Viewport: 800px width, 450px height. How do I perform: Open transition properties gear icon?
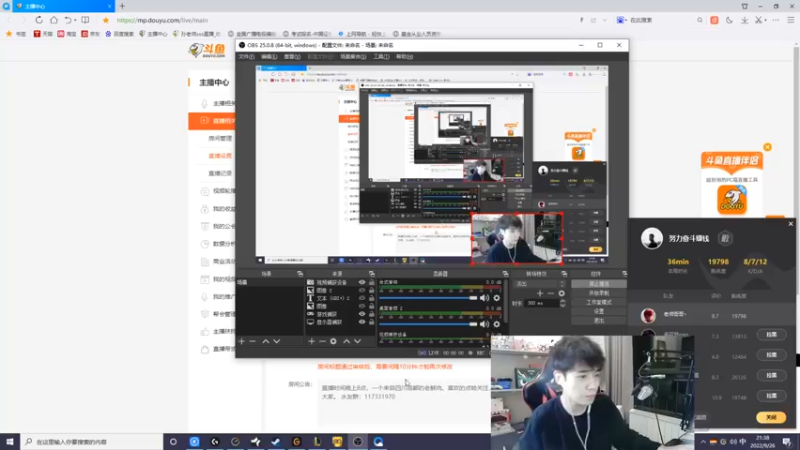[x=561, y=293]
